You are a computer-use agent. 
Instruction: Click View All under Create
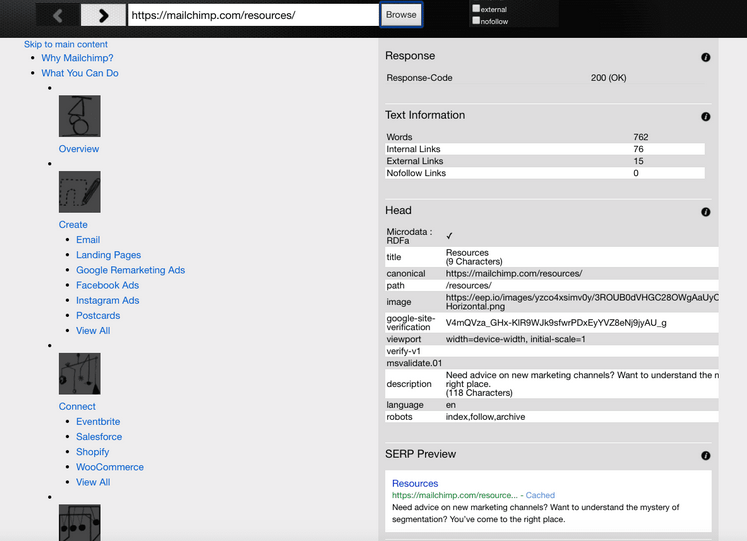[x=93, y=331]
